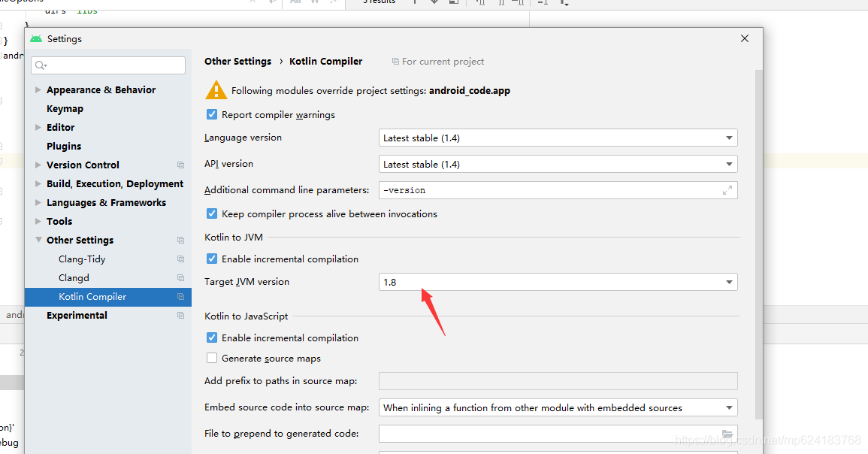Screen dimensions: 868x454
Task: Close the Settings dialog
Action: pos(745,38)
